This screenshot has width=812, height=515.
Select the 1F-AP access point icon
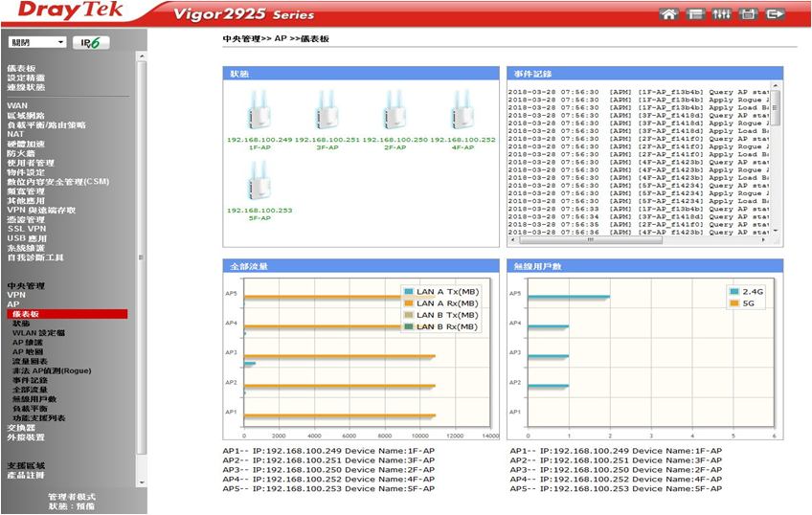tap(259, 112)
